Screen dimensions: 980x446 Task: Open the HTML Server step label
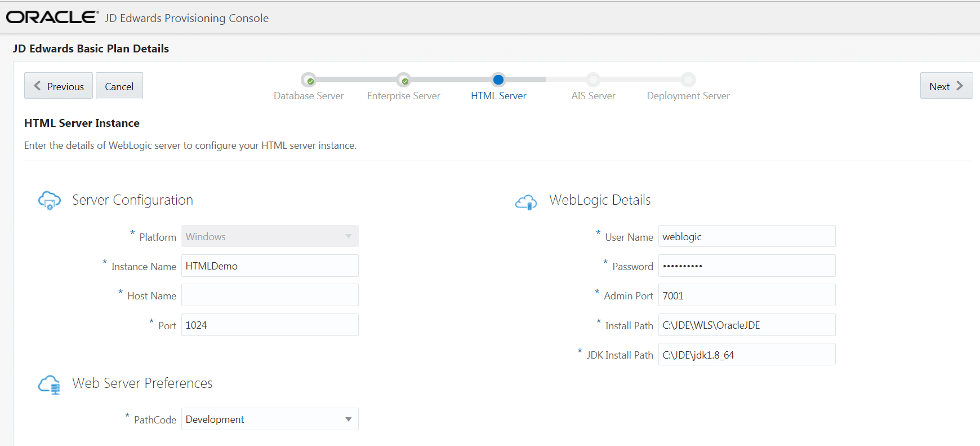pyautogui.click(x=498, y=96)
